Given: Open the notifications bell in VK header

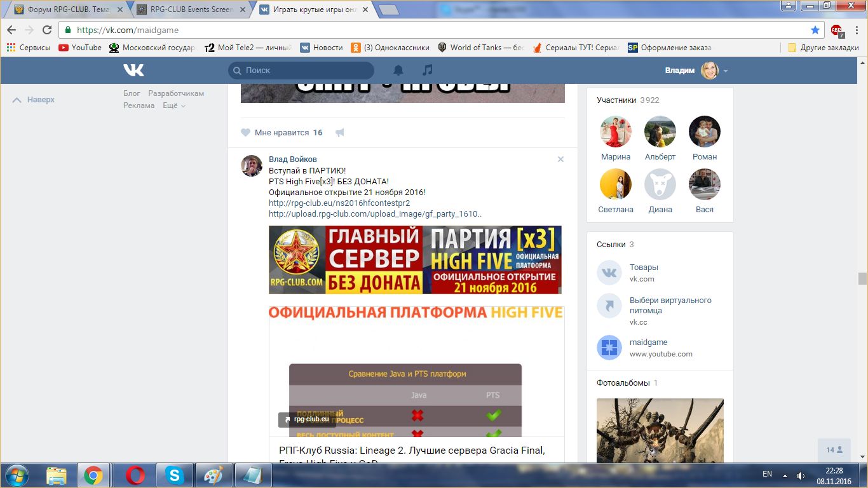Looking at the screenshot, I should point(398,70).
